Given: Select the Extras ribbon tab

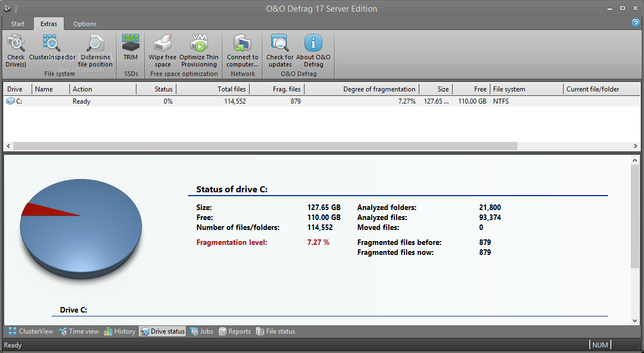Looking at the screenshot, I should (49, 24).
